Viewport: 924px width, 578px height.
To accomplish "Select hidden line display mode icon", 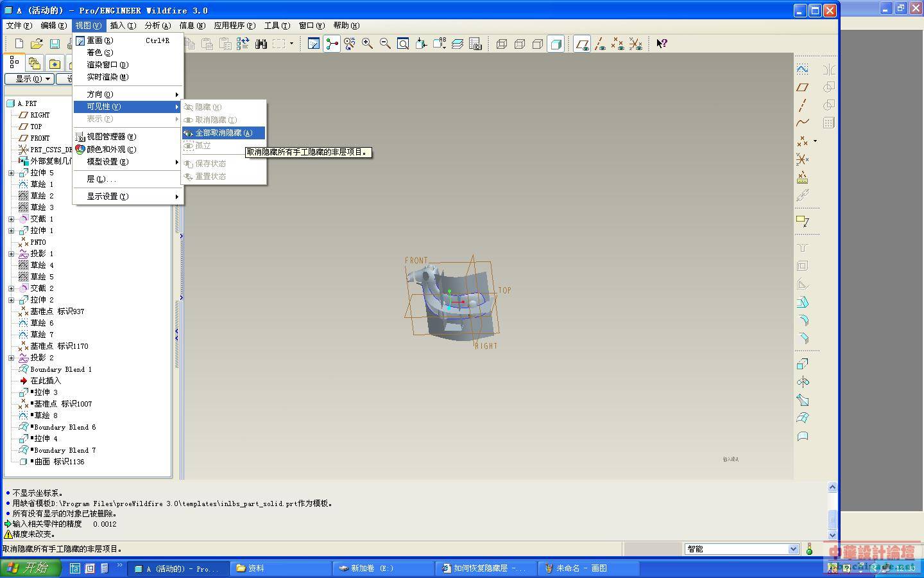I will tap(520, 44).
